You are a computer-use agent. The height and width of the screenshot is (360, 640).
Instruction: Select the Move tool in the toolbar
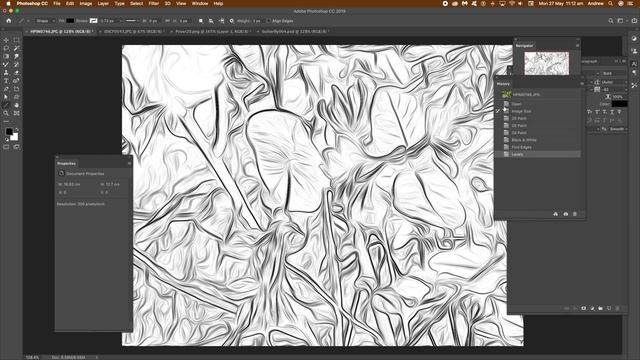click(6, 40)
